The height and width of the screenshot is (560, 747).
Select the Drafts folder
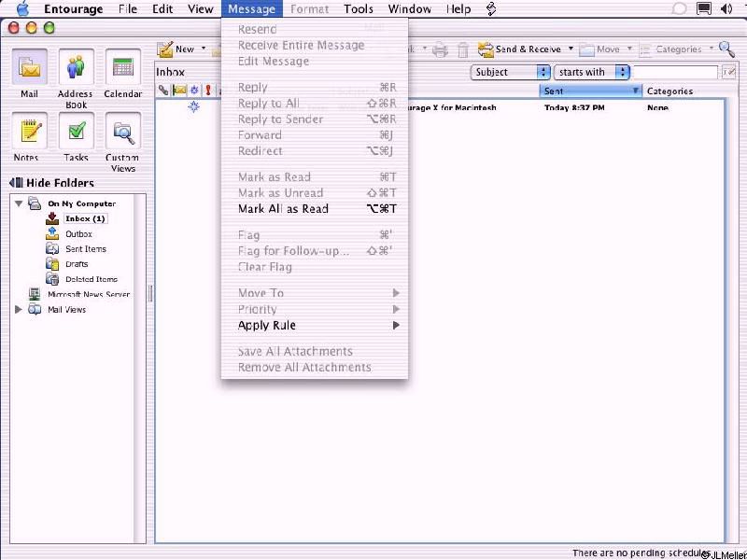click(77, 264)
